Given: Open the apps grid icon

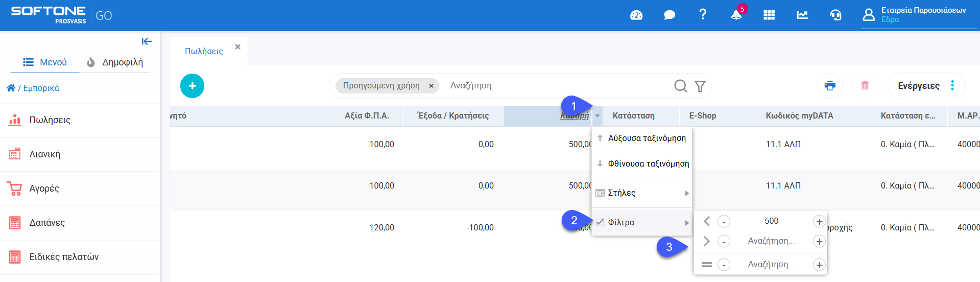Looking at the screenshot, I should tap(769, 15).
